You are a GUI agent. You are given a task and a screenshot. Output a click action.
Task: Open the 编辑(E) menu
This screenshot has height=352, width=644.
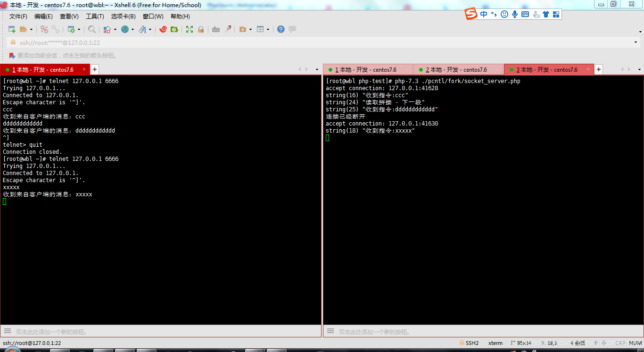click(x=43, y=17)
